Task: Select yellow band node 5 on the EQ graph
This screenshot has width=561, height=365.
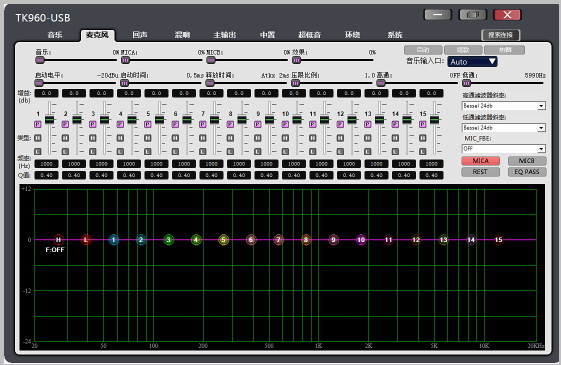Action: 224,239
